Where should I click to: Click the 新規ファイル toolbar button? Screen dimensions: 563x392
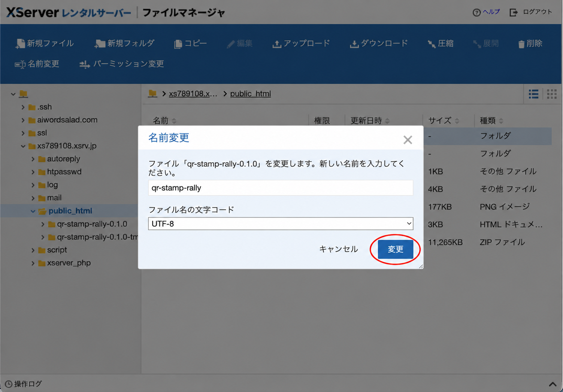click(x=45, y=43)
